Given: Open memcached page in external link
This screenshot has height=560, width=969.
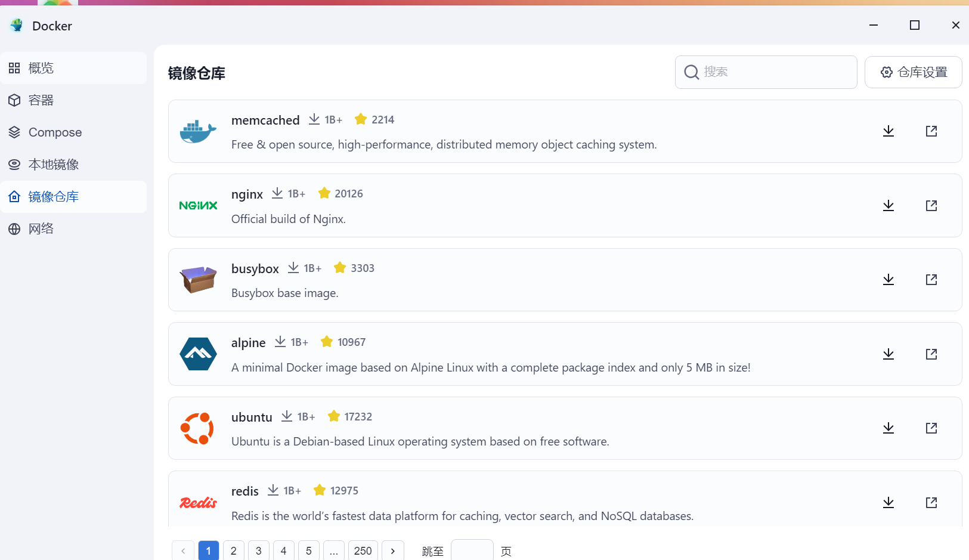Looking at the screenshot, I should coord(931,131).
